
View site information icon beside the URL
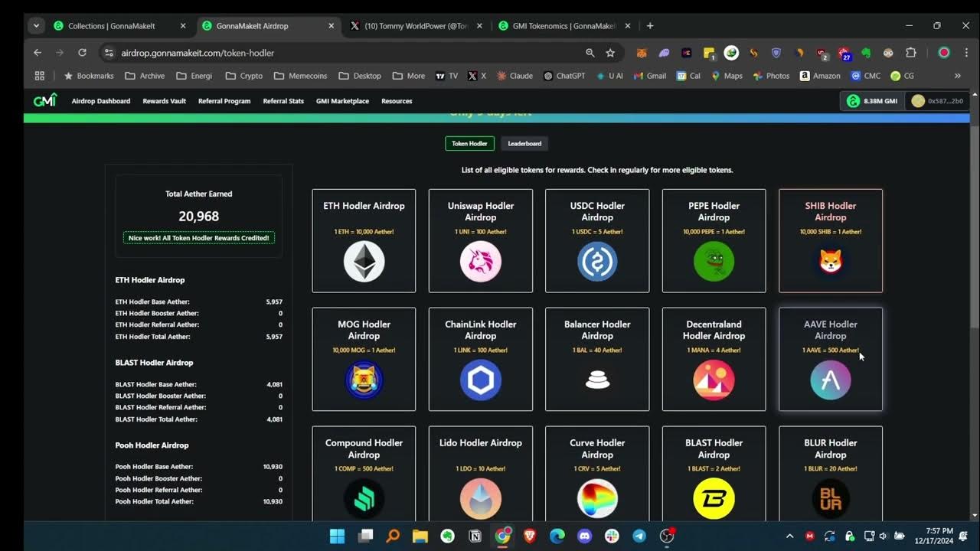[109, 53]
